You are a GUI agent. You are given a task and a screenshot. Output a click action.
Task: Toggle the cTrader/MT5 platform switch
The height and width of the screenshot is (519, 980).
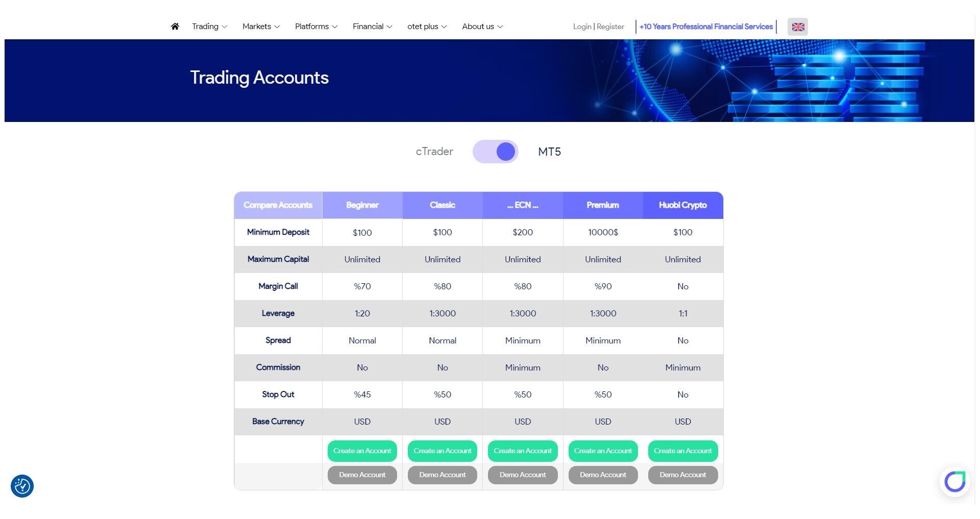[x=495, y=152]
